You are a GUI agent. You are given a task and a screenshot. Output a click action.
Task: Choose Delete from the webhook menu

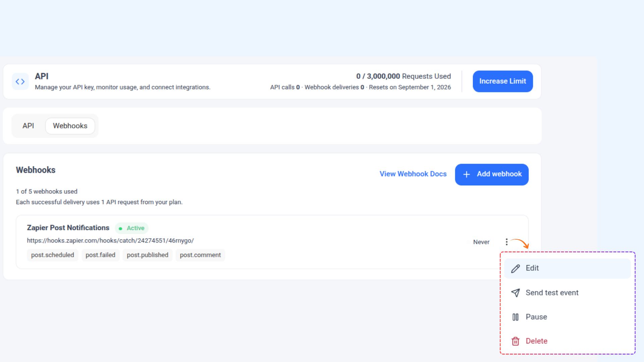[x=567, y=341]
